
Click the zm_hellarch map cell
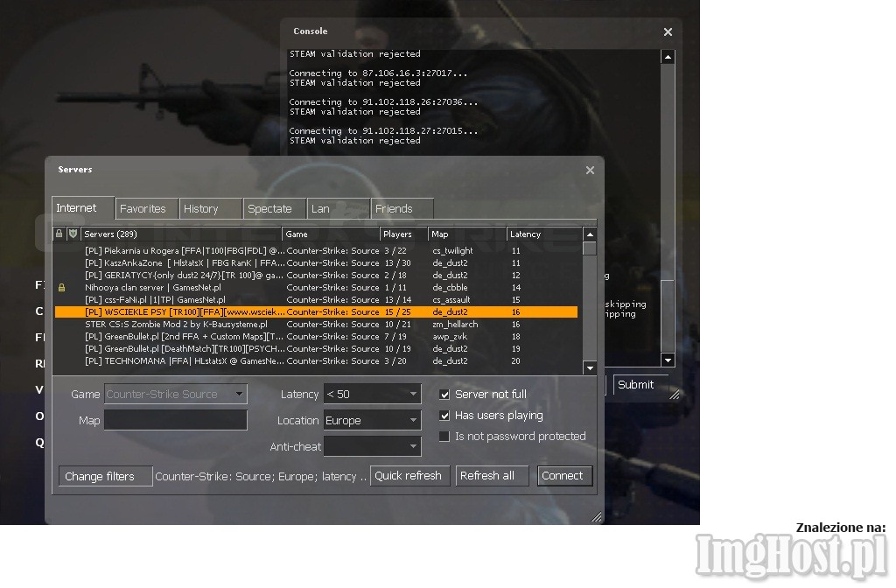(x=455, y=324)
